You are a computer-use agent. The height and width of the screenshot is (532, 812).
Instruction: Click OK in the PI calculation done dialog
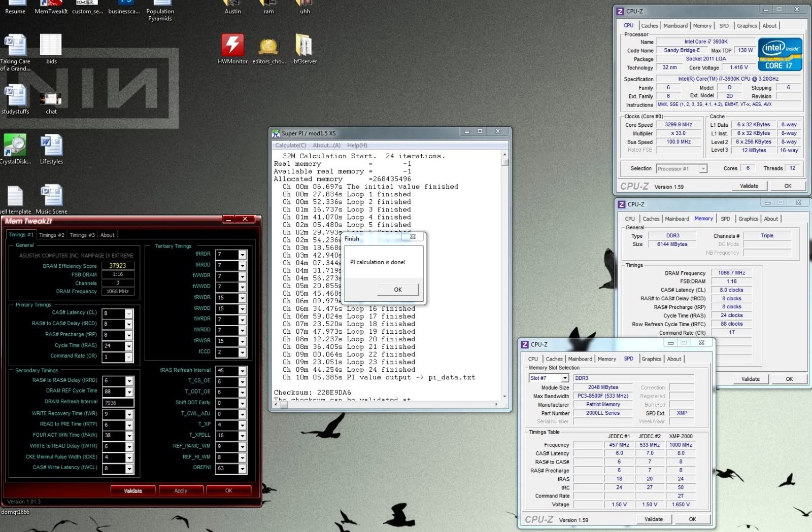click(x=398, y=290)
